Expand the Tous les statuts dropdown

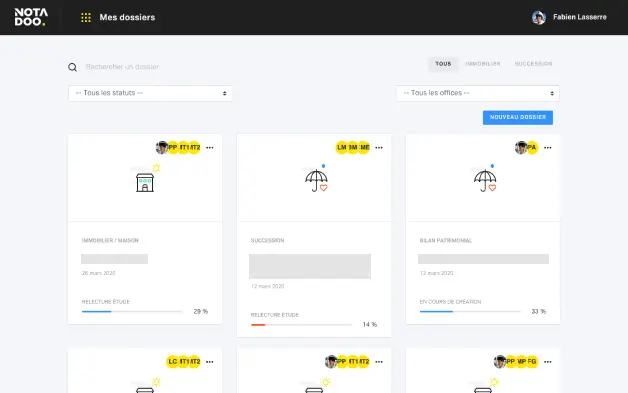[150, 93]
